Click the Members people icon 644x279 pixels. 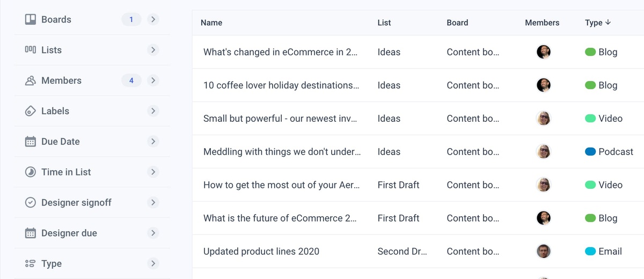(x=31, y=80)
